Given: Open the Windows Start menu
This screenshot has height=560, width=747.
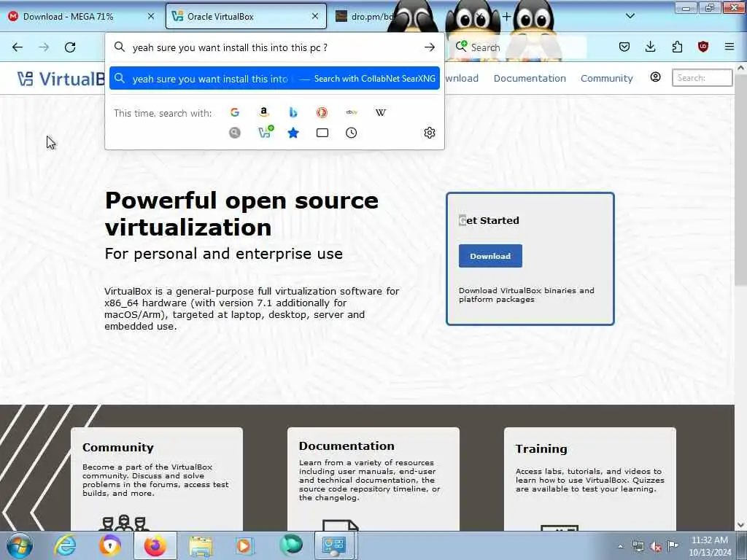Looking at the screenshot, I should click(20, 545).
